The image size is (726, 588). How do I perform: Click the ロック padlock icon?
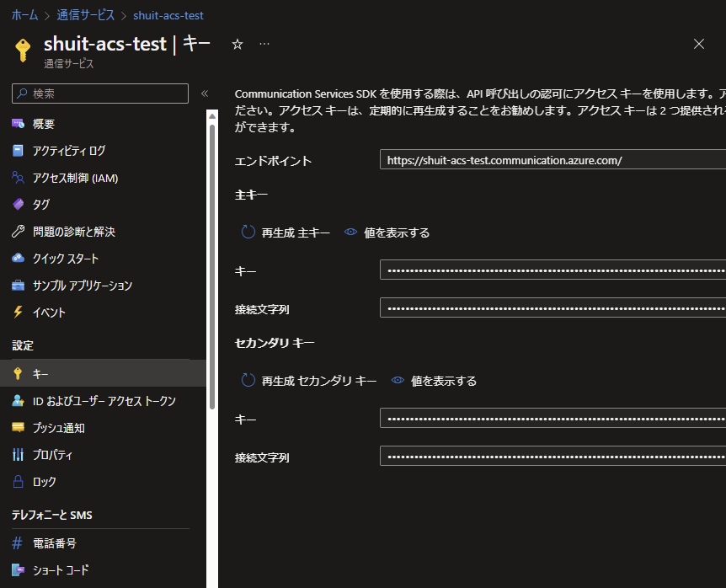[18, 482]
